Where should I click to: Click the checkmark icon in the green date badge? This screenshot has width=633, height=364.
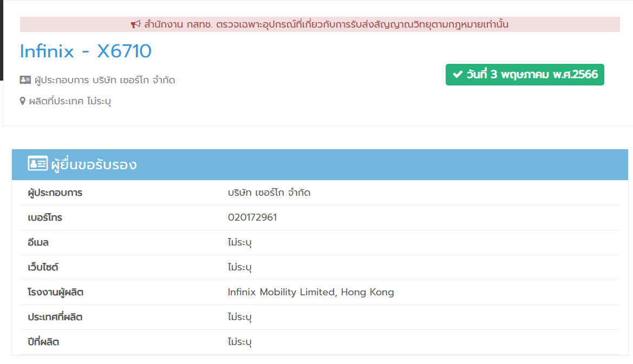coord(458,75)
